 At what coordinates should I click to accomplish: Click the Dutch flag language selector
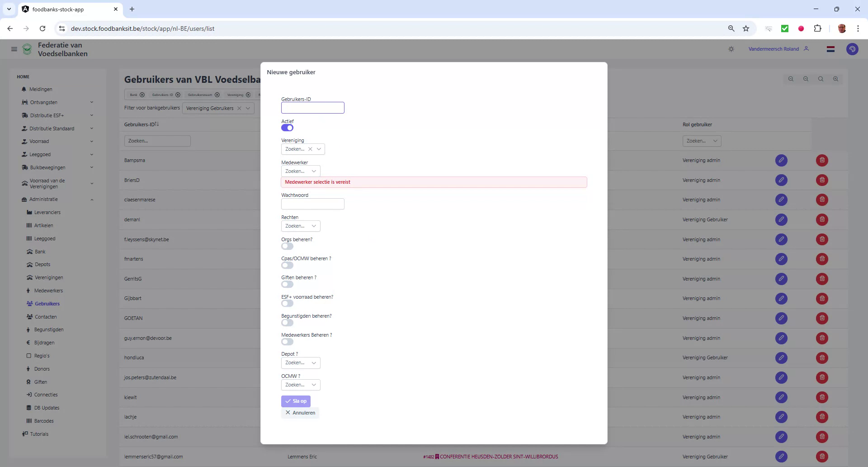830,49
